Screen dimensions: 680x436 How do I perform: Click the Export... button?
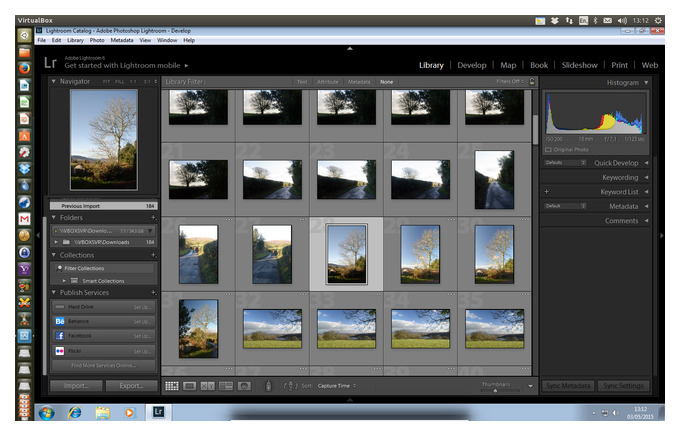131,386
